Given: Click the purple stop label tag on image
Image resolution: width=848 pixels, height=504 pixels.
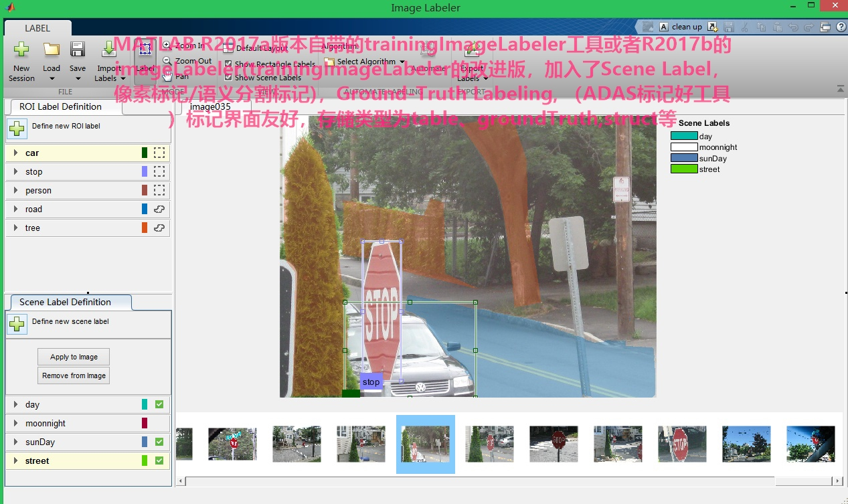Looking at the screenshot, I should coord(371,382).
